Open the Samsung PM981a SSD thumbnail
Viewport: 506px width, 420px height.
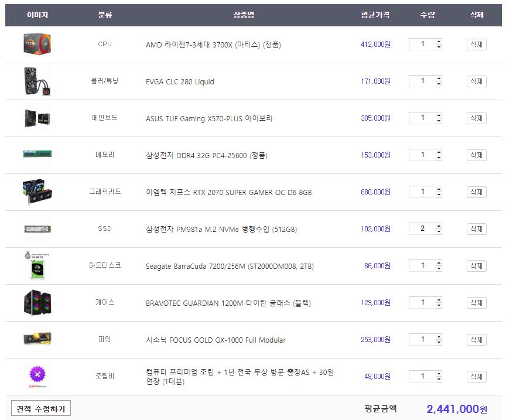pyautogui.click(x=37, y=229)
